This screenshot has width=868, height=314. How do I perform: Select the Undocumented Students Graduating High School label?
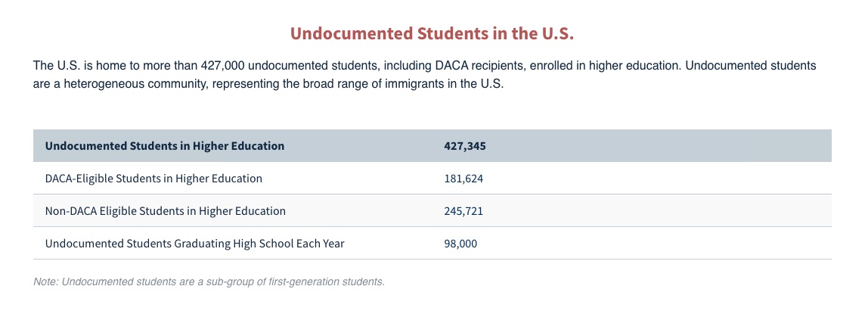194,243
